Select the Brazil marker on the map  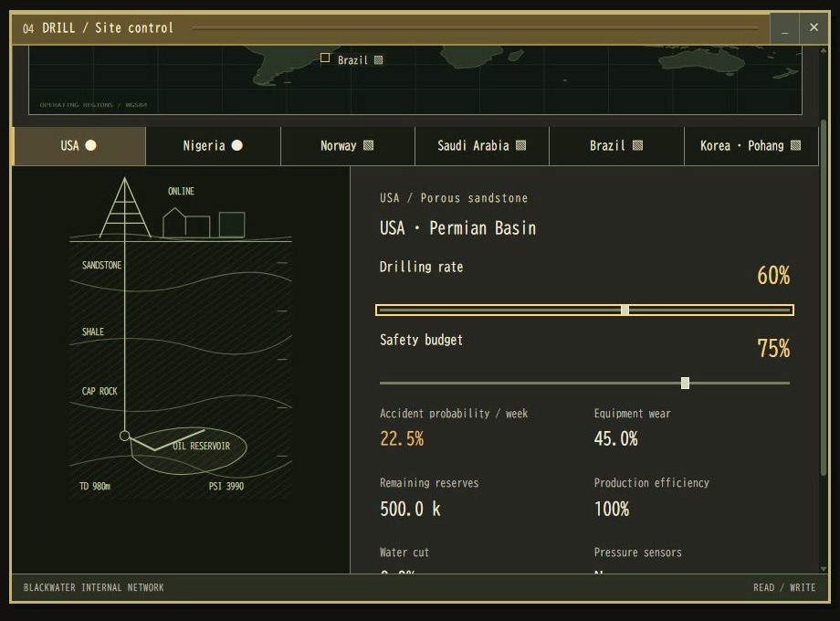tap(325, 58)
